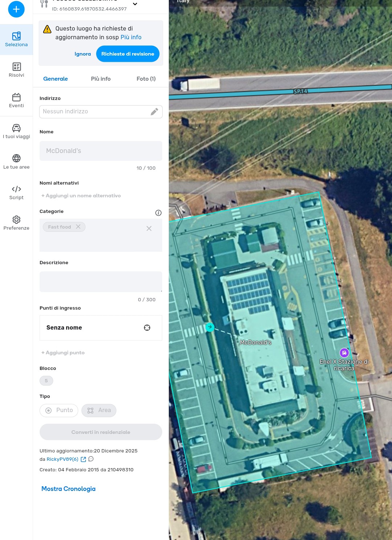The image size is (392, 540).
Task: Click the pencil icon to edit address
Action: [154, 112]
